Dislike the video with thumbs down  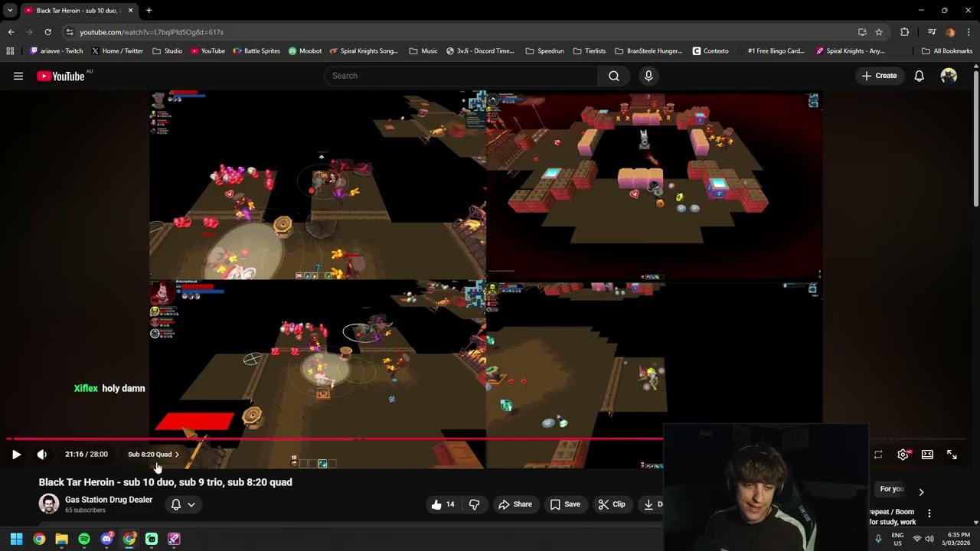click(474, 504)
